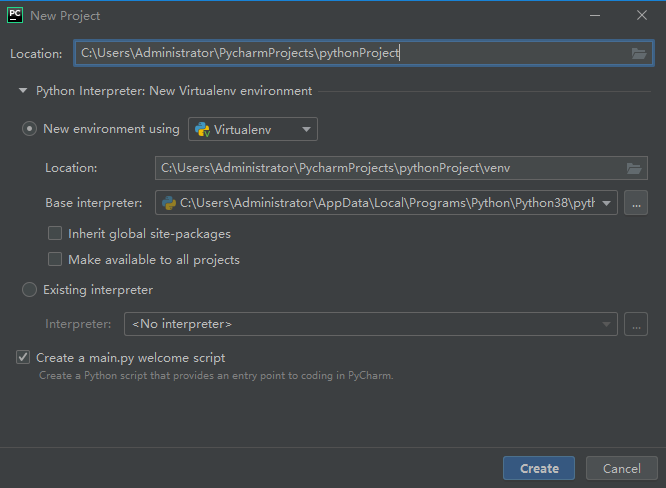
Task: Click Python icon in Virtualenv combo box
Action: [x=202, y=129]
